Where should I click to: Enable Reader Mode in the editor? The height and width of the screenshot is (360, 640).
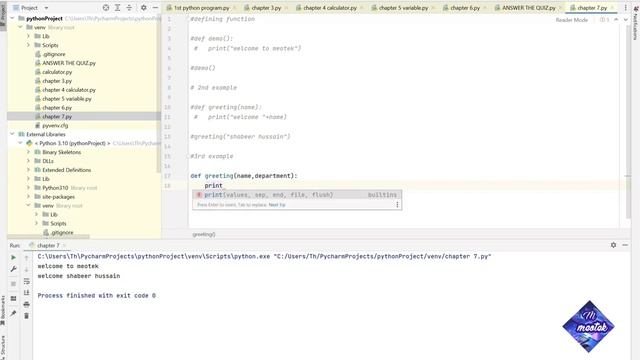point(571,20)
